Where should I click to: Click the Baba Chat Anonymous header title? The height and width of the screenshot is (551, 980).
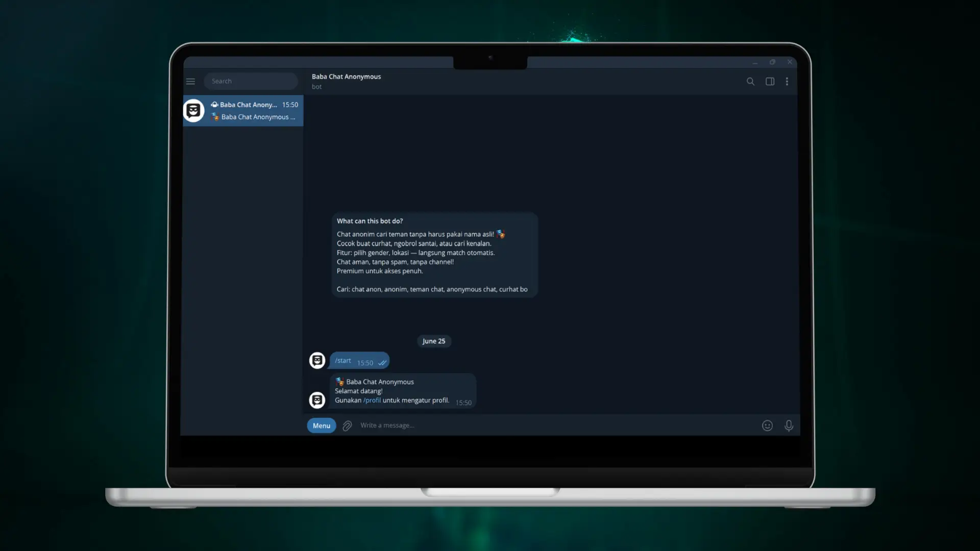[346, 77]
